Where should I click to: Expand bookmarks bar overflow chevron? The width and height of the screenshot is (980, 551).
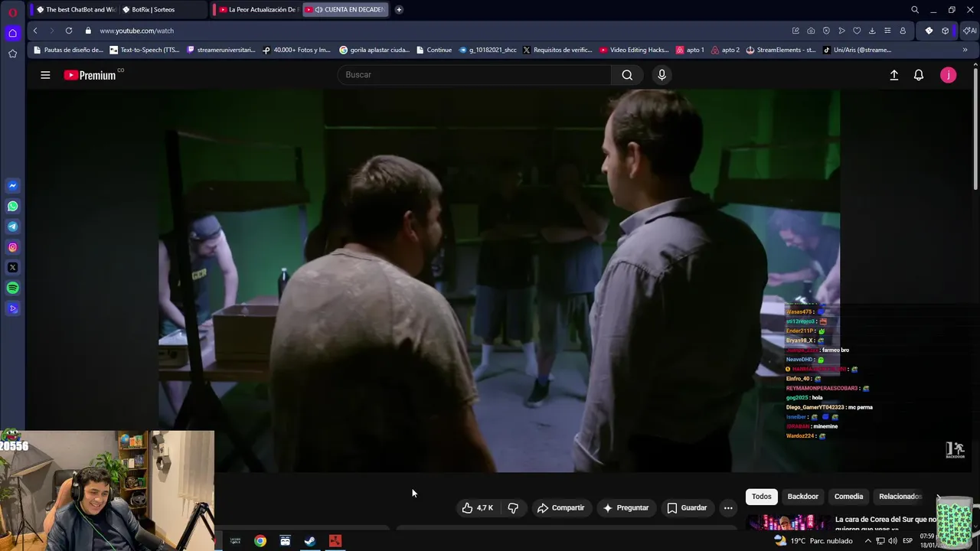point(965,50)
